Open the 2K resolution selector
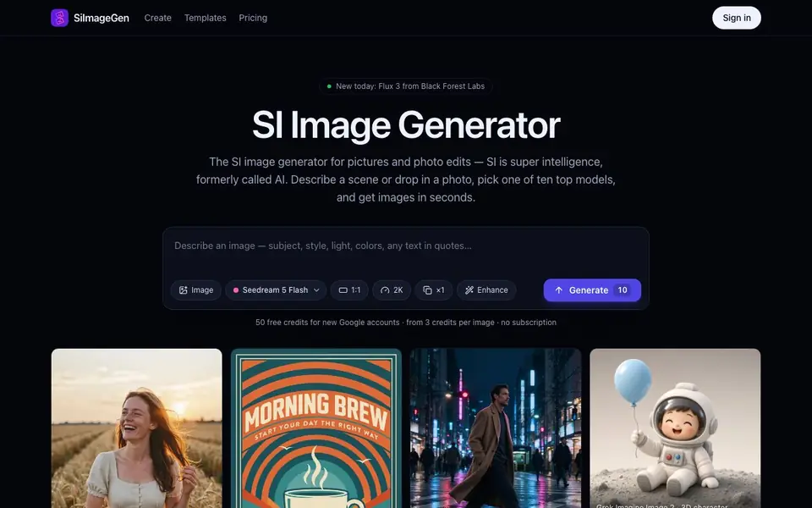812x508 pixels. 392,290
